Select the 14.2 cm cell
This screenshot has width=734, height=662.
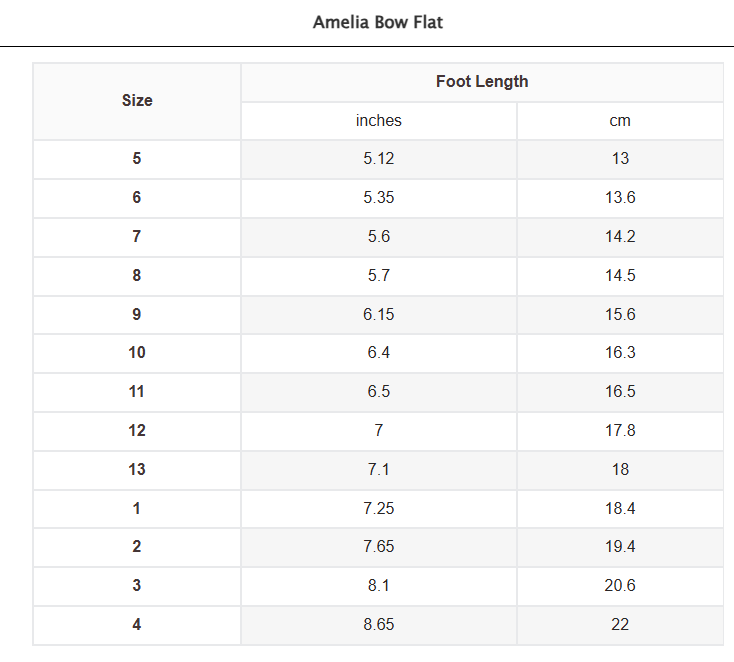pyautogui.click(x=620, y=236)
